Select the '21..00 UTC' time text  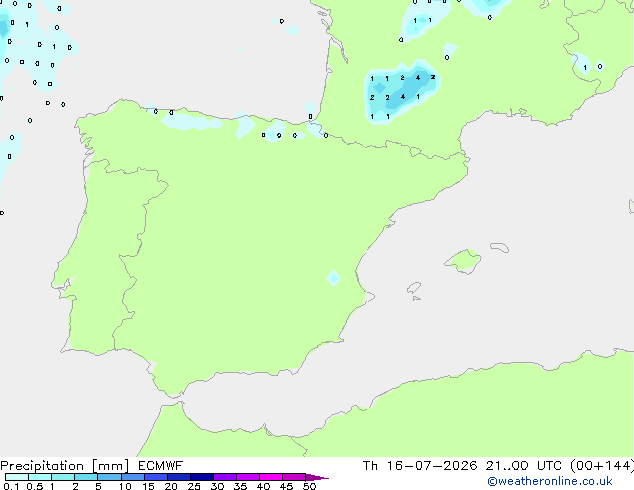coord(524,466)
